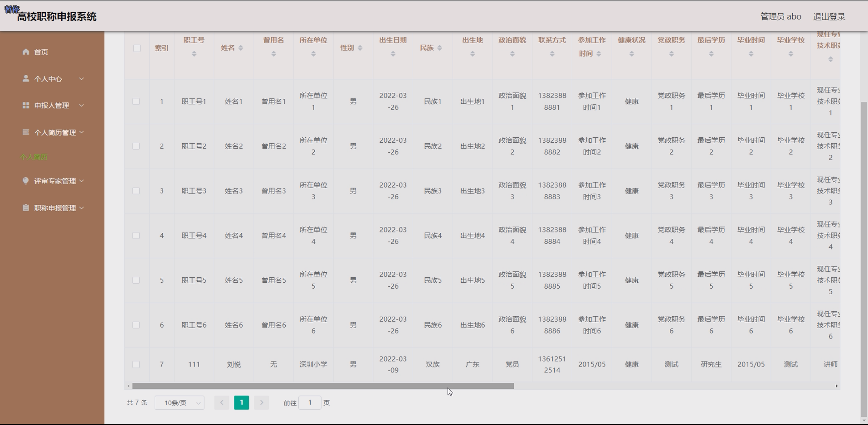Go to previous page arrow in pagination
The width and height of the screenshot is (868, 425).
[x=222, y=402]
